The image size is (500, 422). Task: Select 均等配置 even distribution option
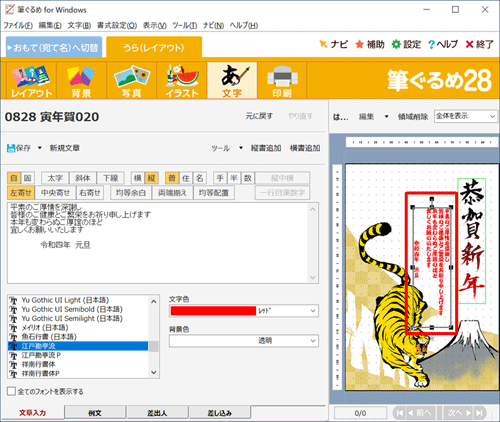(x=214, y=193)
